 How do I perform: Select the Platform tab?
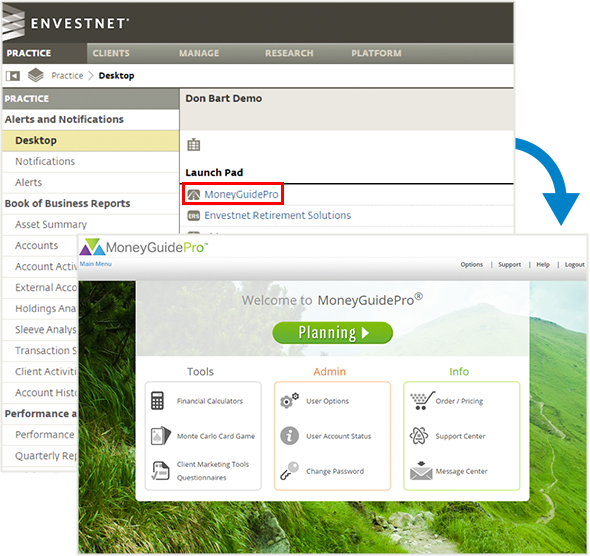tap(376, 53)
